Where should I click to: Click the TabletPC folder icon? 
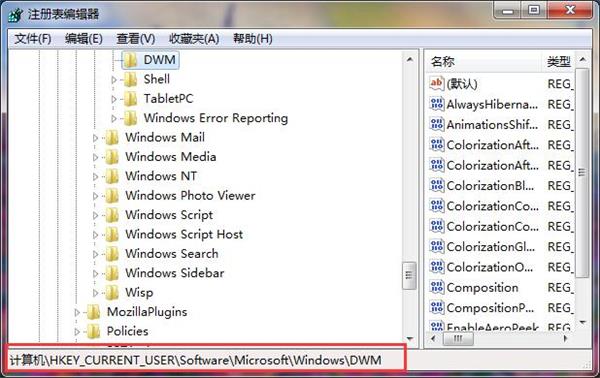(130, 99)
